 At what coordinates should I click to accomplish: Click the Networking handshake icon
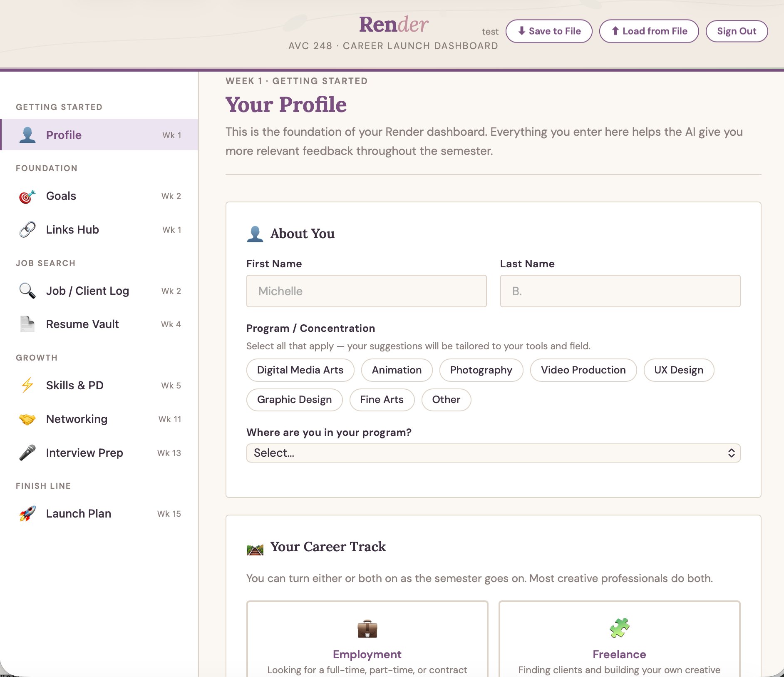27,419
